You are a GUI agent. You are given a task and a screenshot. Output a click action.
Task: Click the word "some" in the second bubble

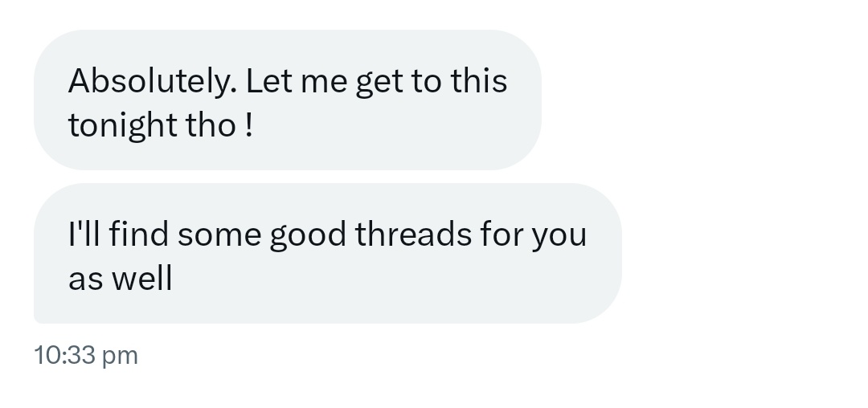point(219,235)
